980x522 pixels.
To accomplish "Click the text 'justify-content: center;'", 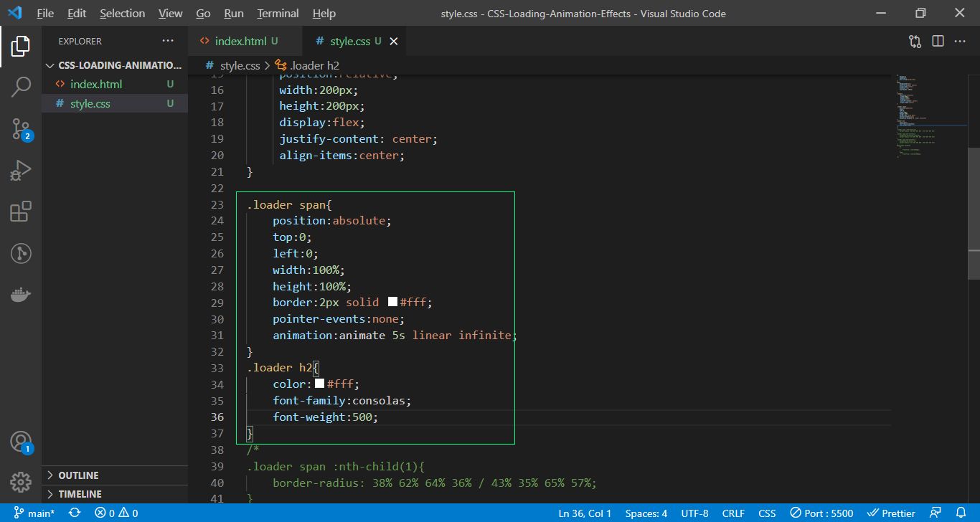I will pyautogui.click(x=359, y=138).
